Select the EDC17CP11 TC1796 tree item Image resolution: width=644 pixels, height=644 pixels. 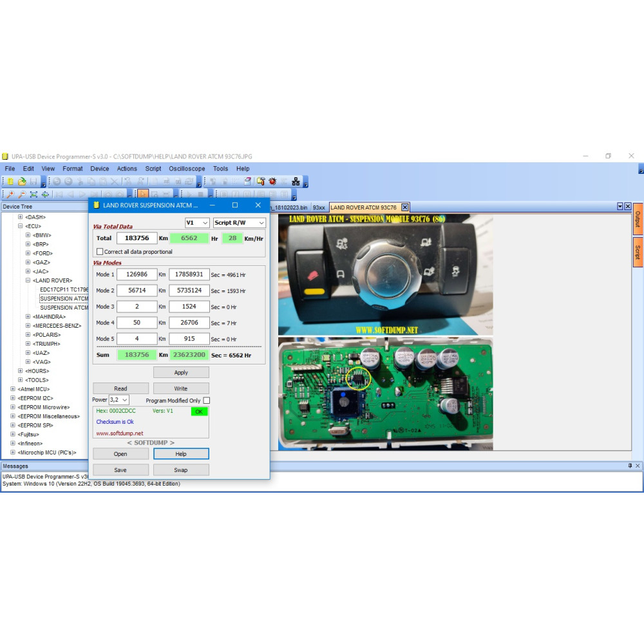(x=64, y=290)
